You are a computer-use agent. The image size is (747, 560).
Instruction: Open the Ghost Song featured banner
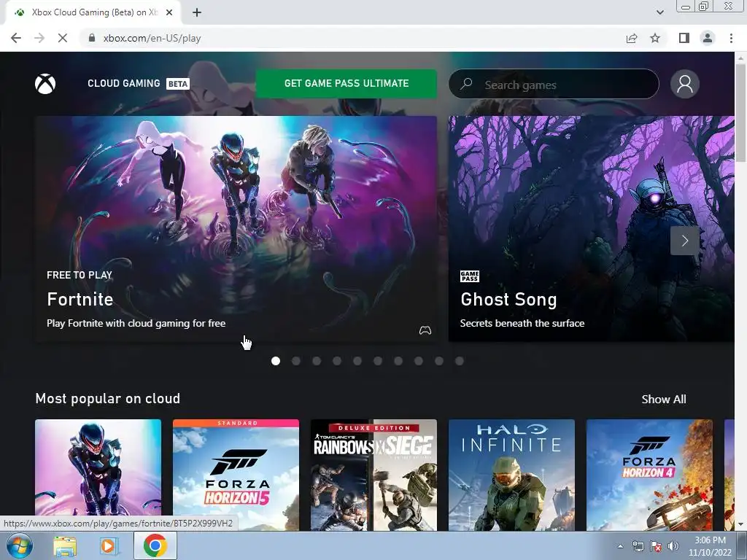point(591,228)
